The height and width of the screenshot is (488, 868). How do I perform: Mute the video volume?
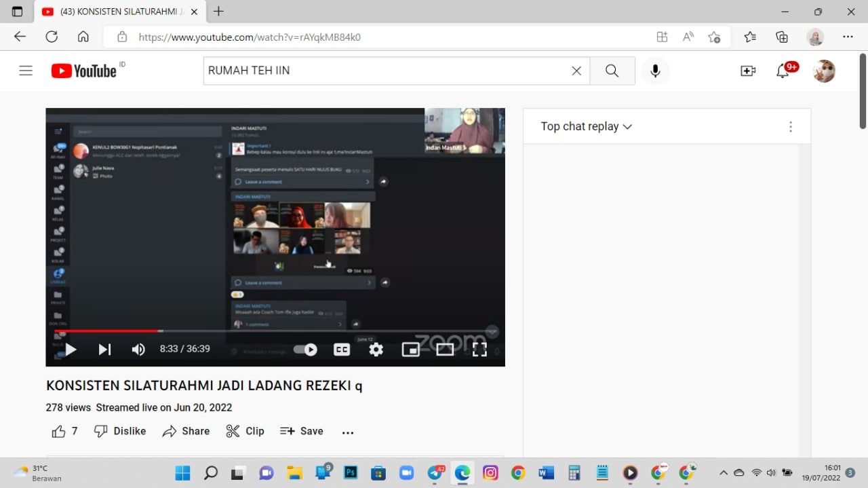tap(138, 350)
